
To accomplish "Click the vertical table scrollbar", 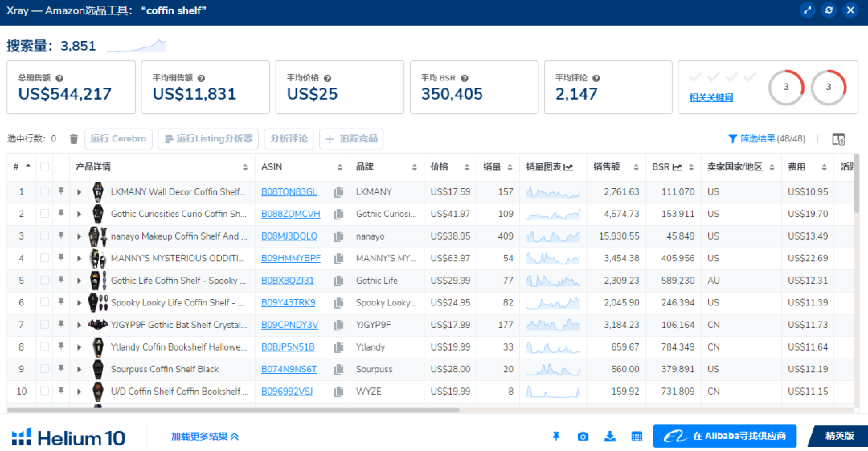I will coord(858,184).
